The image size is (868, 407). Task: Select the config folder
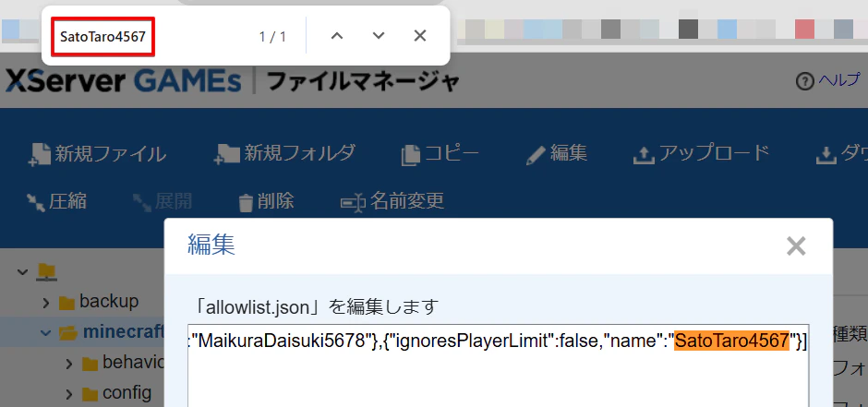pyautogui.click(x=116, y=394)
